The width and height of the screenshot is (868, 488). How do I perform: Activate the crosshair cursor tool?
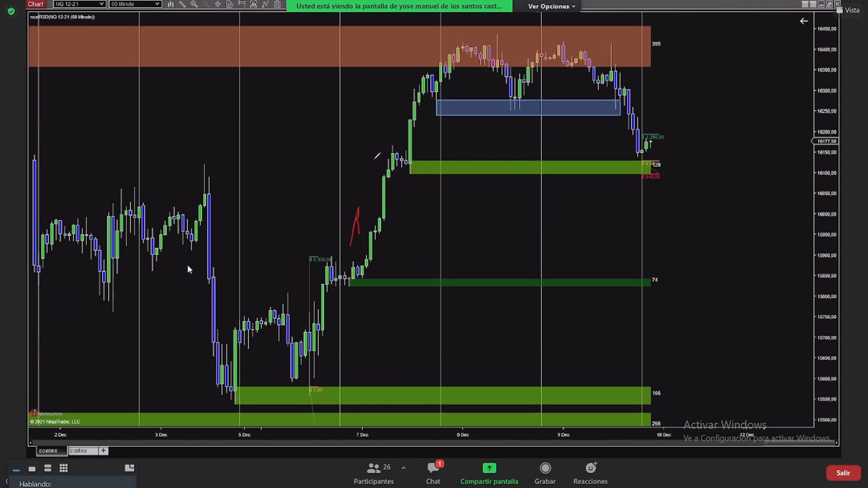tap(217, 4)
